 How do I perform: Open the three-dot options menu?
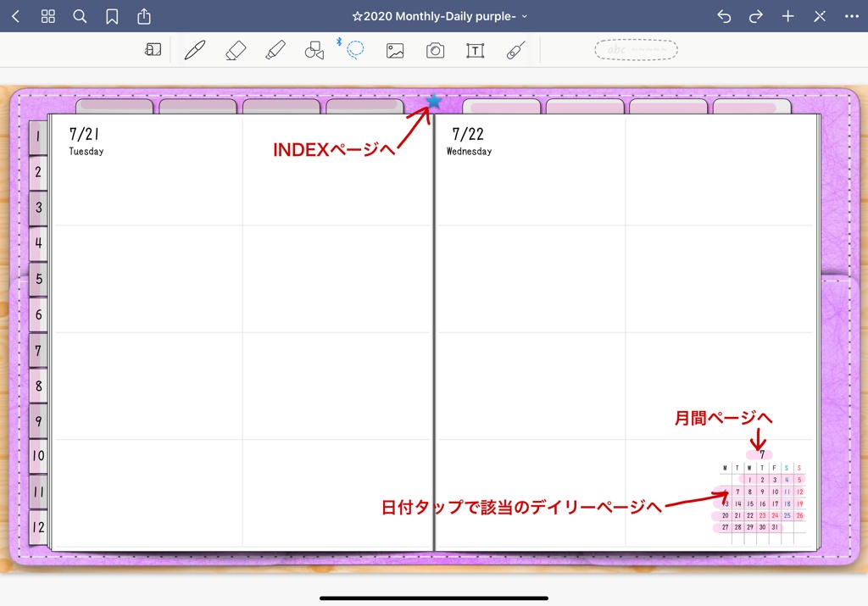tap(851, 15)
